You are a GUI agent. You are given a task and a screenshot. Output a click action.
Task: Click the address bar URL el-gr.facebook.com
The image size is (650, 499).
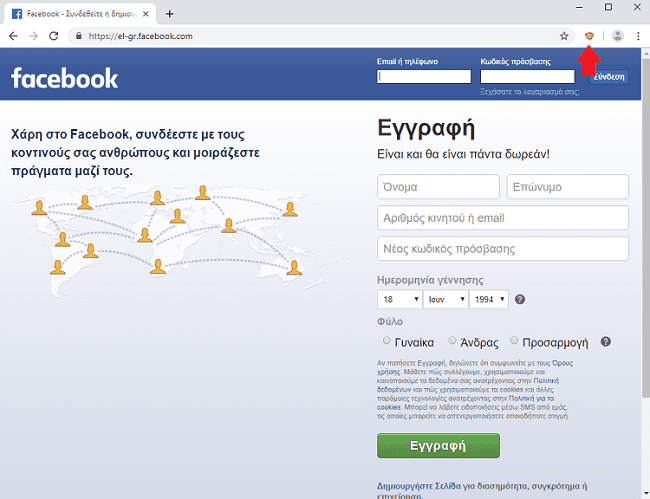point(141,36)
